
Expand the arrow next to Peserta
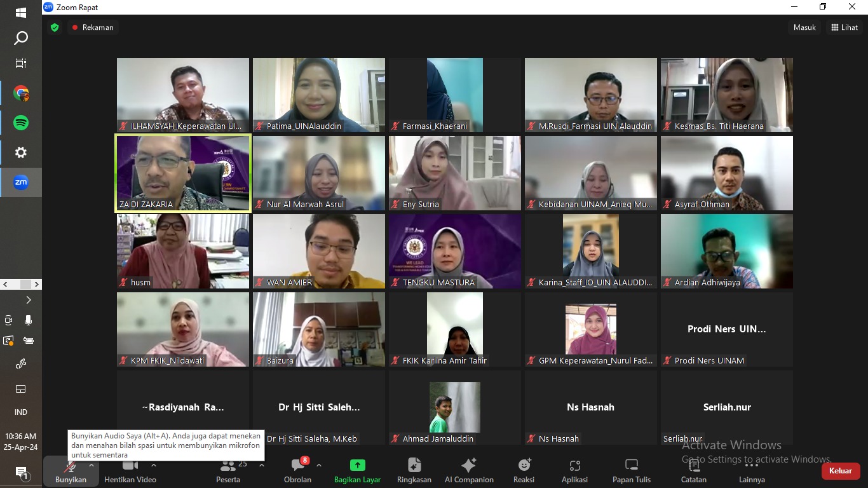click(x=262, y=465)
